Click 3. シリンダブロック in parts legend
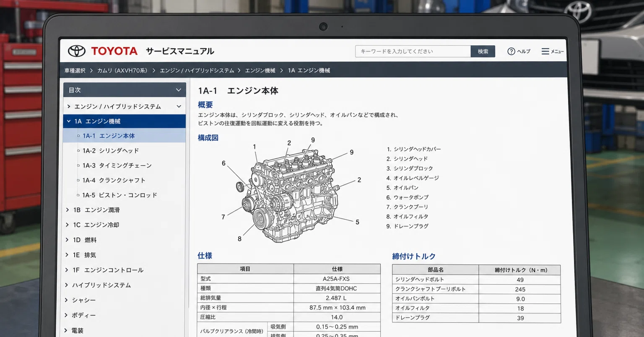Image resolution: width=644 pixels, height=337 pixels. 410,168
